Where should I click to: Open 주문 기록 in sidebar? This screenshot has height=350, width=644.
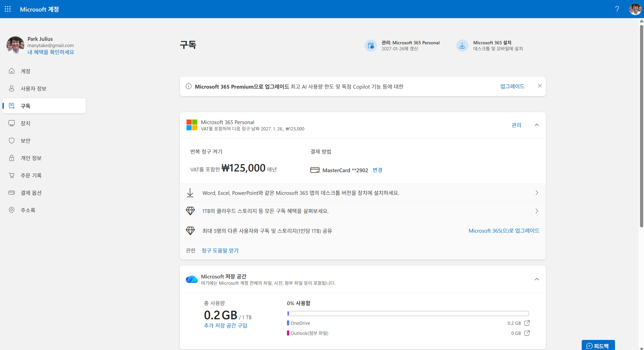[x=44, y=175]
